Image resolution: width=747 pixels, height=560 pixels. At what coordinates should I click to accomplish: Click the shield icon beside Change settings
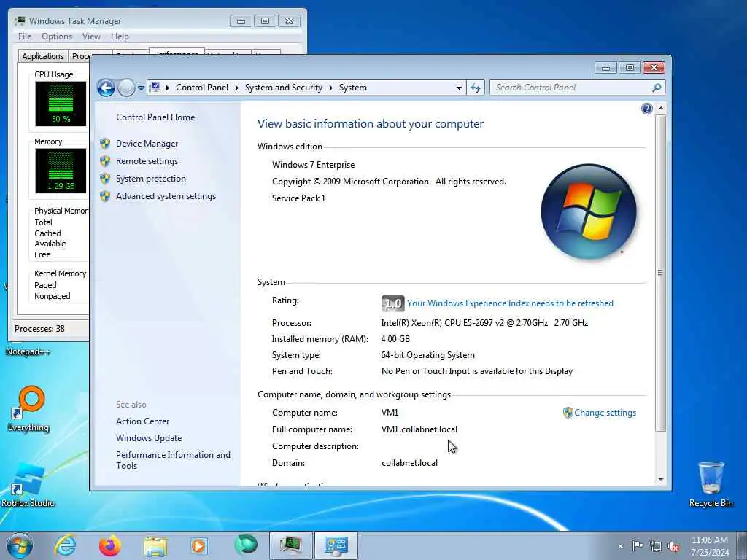(x=568, y=413)
